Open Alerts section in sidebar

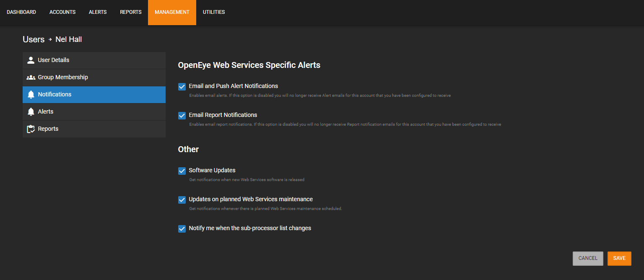94,112
